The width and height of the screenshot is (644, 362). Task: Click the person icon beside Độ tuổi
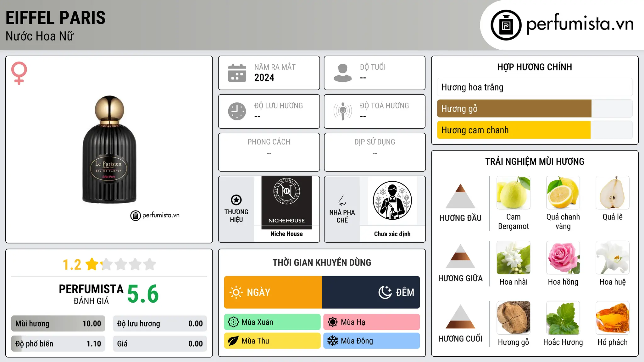(342, 73)
